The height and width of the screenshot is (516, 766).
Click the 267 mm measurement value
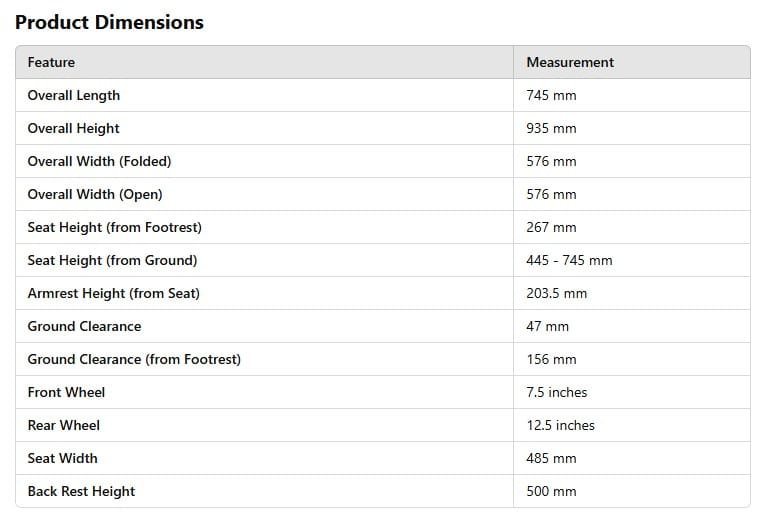point(551,227)
